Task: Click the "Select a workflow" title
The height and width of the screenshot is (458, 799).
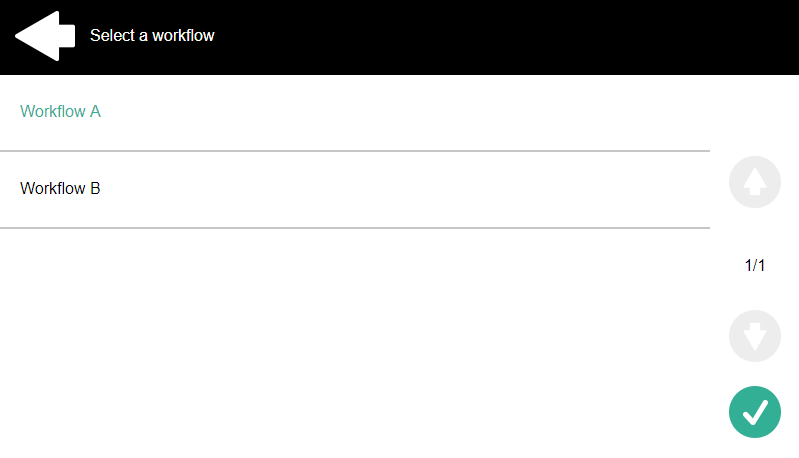Action: tap(152, 36)
